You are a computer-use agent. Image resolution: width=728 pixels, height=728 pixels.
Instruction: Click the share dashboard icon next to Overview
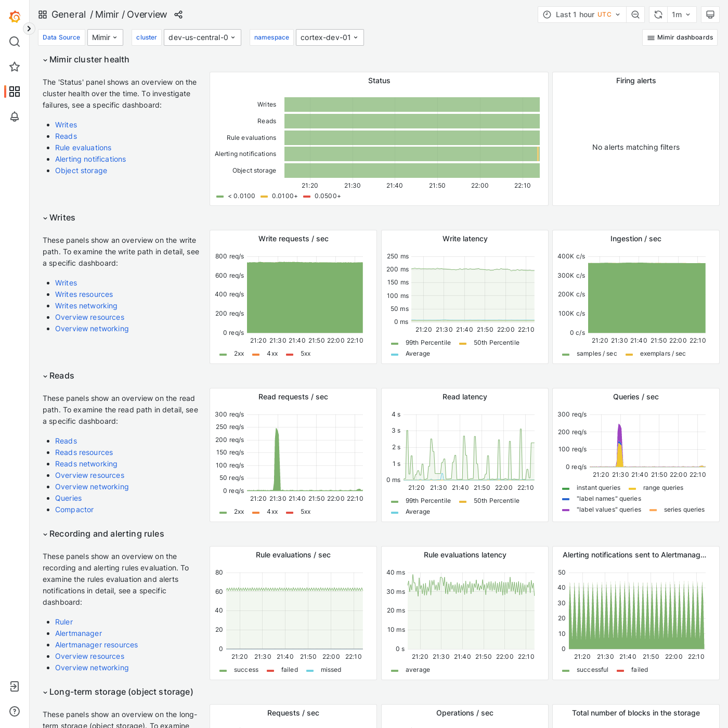[x=178, y=15]
